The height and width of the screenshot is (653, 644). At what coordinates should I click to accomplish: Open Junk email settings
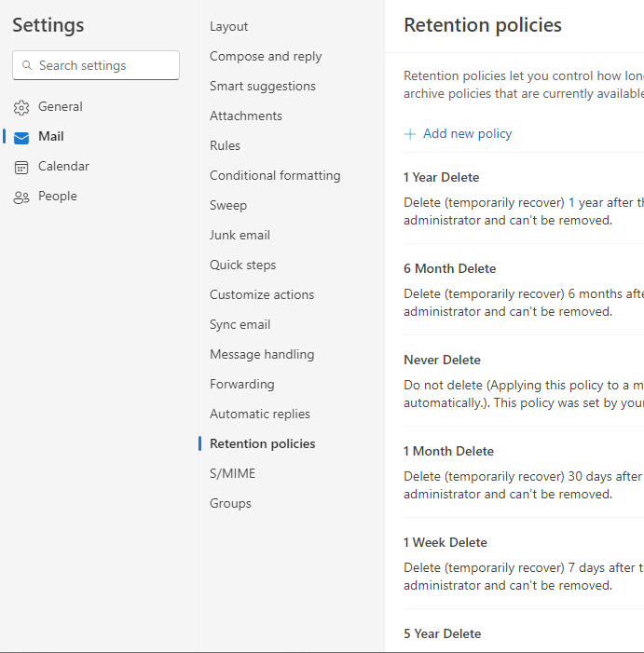240,236
